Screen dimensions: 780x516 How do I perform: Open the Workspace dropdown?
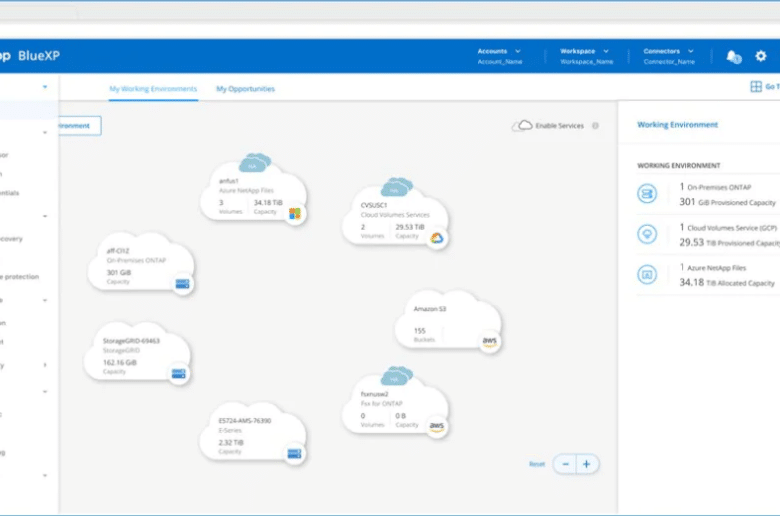[x=586, y=56]
